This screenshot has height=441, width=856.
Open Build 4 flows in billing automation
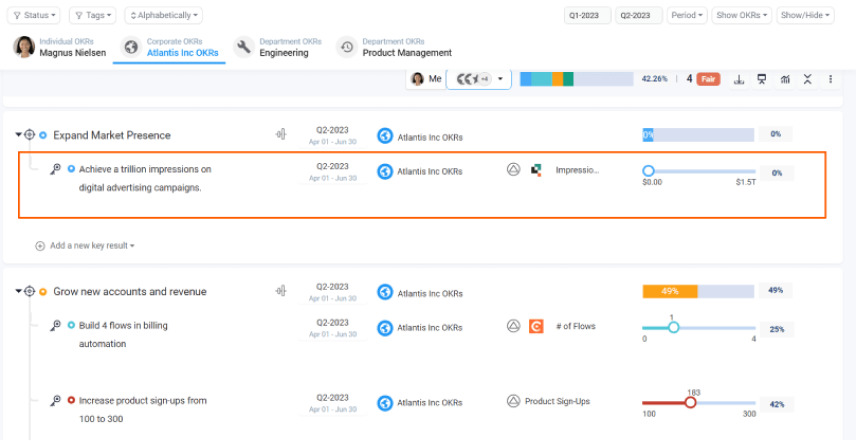[x=123, y=335]
